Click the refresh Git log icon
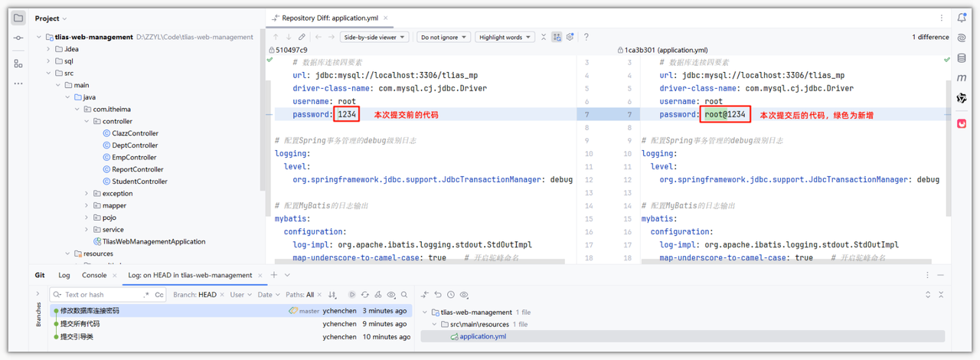 click(365, 295)
